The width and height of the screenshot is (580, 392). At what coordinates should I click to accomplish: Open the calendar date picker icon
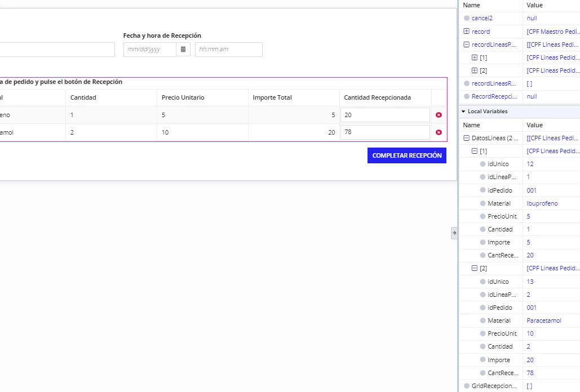pos(183,49)
